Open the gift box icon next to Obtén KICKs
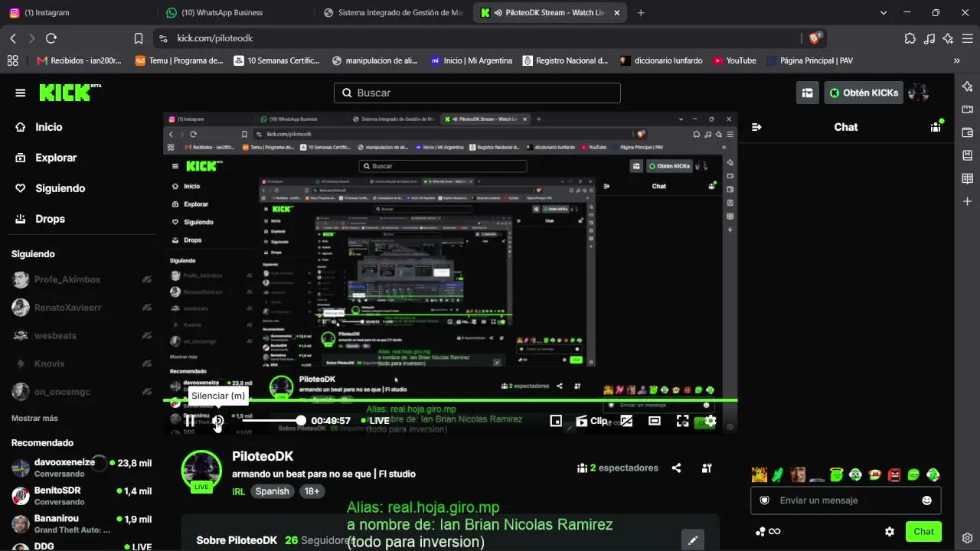Viewport: 980px width, 551px height. [x=807, y=93]
